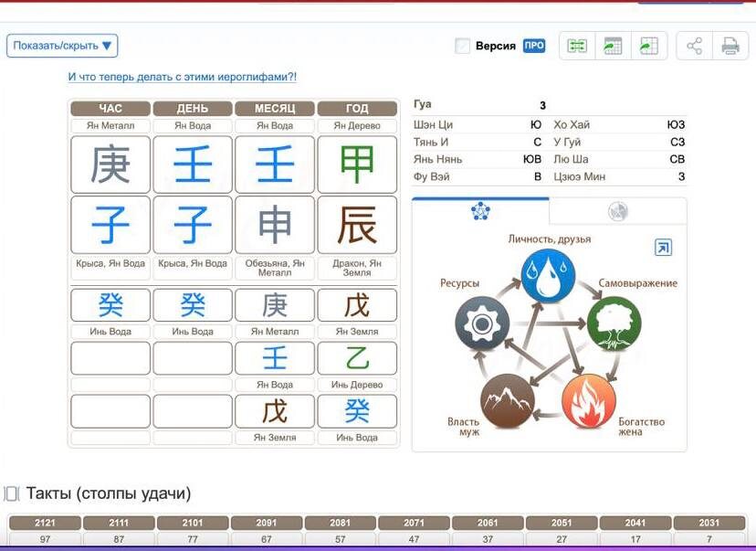Click the Water element circle
756x551 pixels.
coord(548,277)
